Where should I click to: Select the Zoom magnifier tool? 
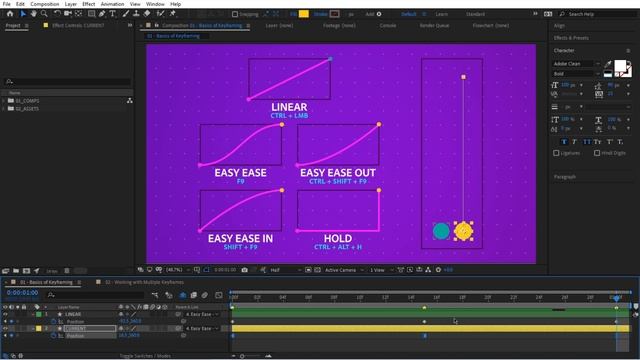point(44,14)
